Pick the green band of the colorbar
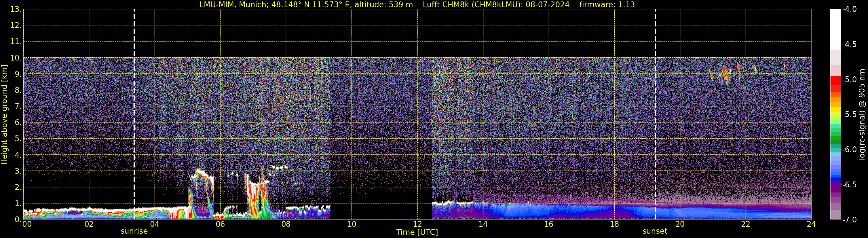This screenshot has height=238, width=868. click(835, 138)
